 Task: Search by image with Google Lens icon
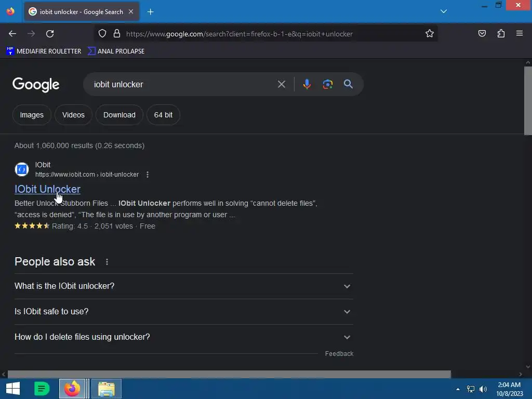pyautogui.click(x=327, y=84)
